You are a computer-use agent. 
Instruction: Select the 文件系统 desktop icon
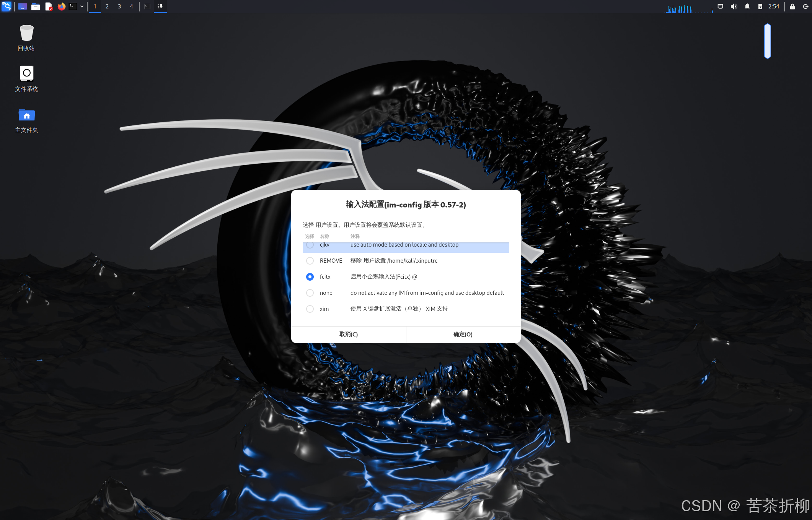click(x=26, y=79)
